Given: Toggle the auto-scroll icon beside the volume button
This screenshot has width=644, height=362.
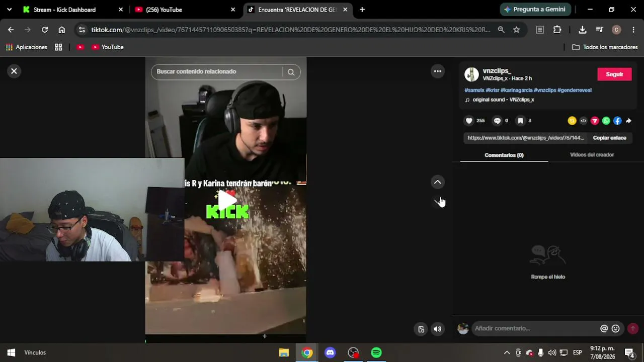Looking at the screenshot, I should pos(421,329).
